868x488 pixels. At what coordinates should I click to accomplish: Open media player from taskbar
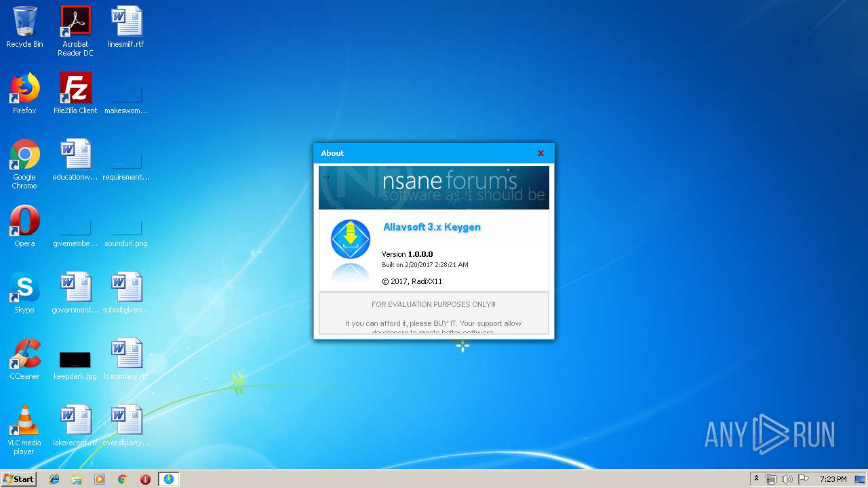[100, 479]
